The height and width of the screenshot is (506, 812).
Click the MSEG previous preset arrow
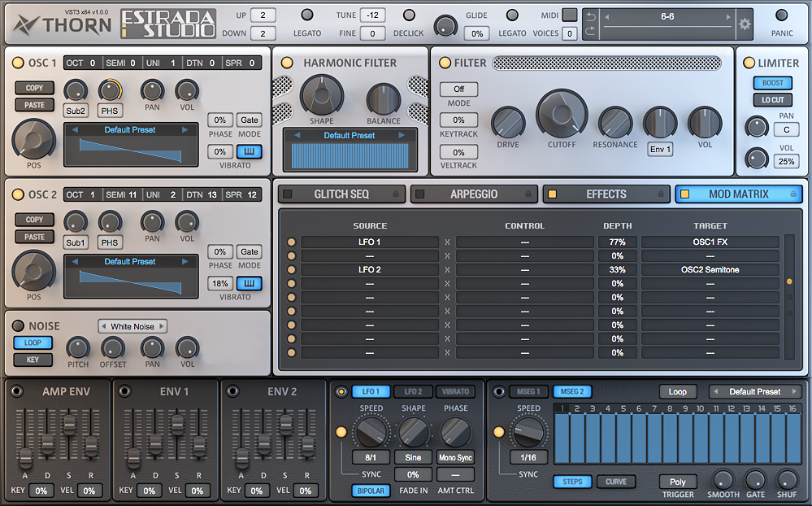click(715, 391)
